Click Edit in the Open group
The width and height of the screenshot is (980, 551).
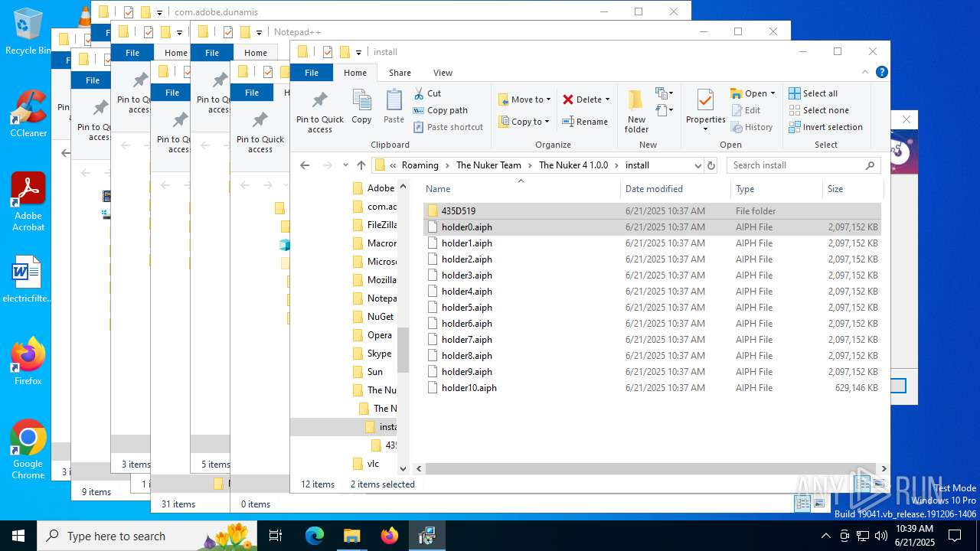(745, 110)
